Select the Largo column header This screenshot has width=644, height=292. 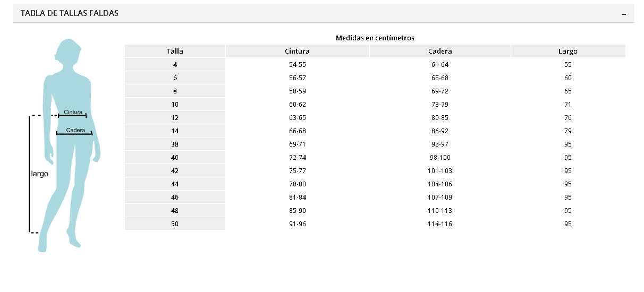click(567, 51)
